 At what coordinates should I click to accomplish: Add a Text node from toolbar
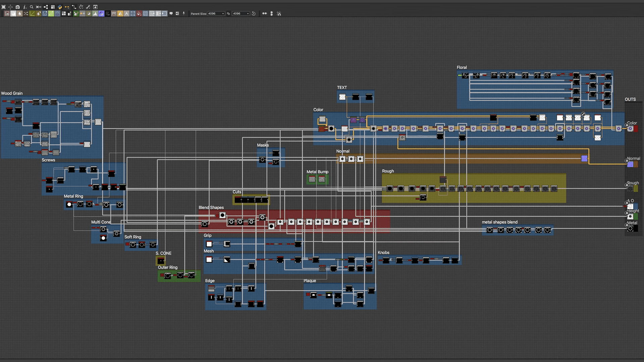click(x=126, y=13)
